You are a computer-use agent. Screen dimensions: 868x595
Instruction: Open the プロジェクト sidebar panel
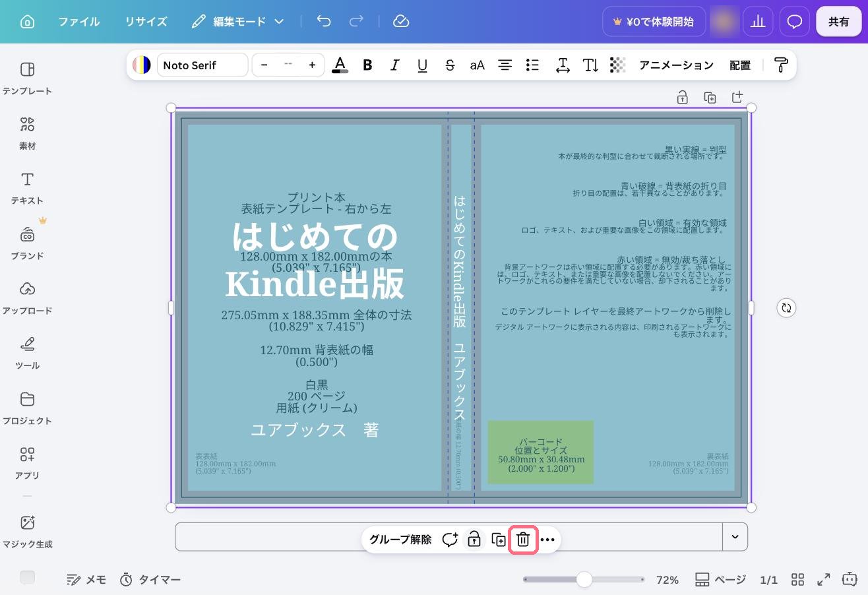tap(27, 408)
